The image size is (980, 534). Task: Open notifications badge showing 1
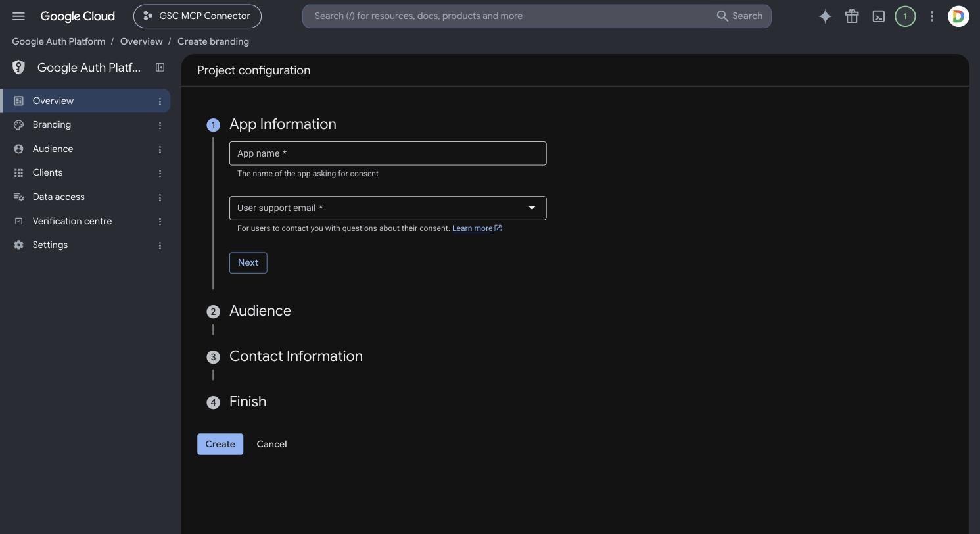(905, 16)
